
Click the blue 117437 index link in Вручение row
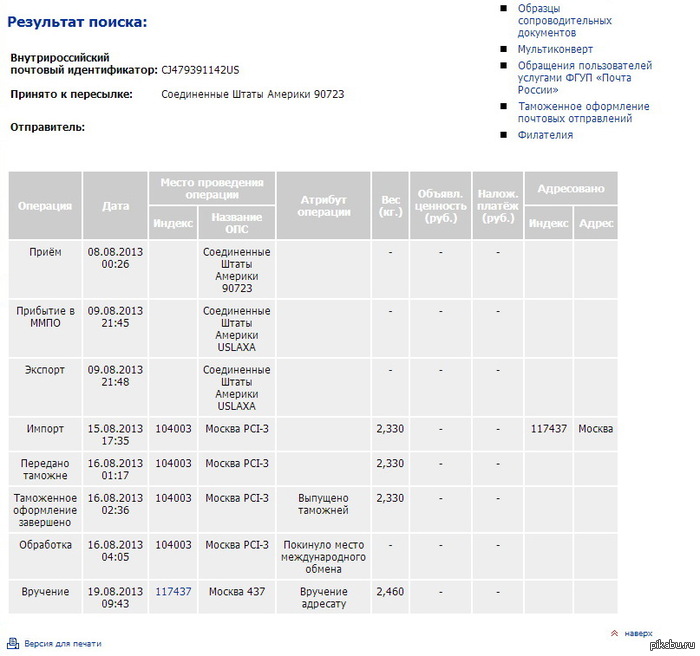tap(173, 592)
